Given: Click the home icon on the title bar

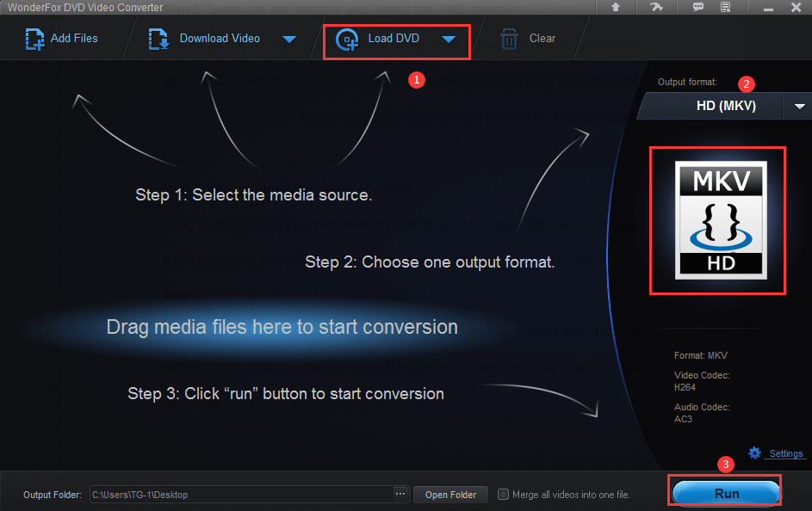Looking at the screenshot, I should pos(617,7).
